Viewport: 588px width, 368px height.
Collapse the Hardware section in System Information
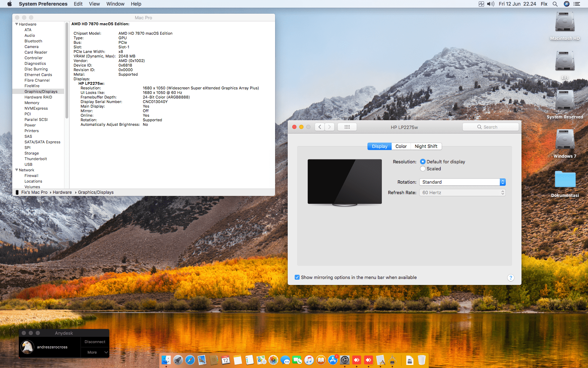16,24
